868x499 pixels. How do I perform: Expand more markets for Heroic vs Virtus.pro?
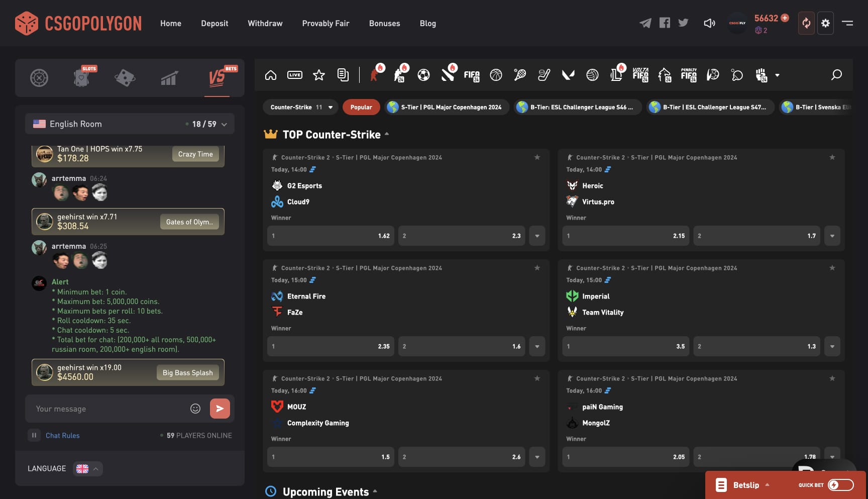(832, 236)
